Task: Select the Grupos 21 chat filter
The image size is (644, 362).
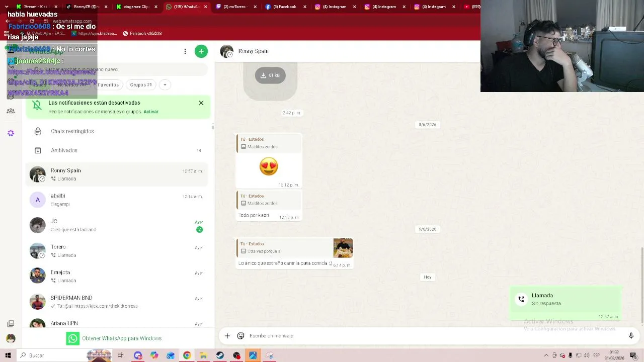Action: click(141, 85)
